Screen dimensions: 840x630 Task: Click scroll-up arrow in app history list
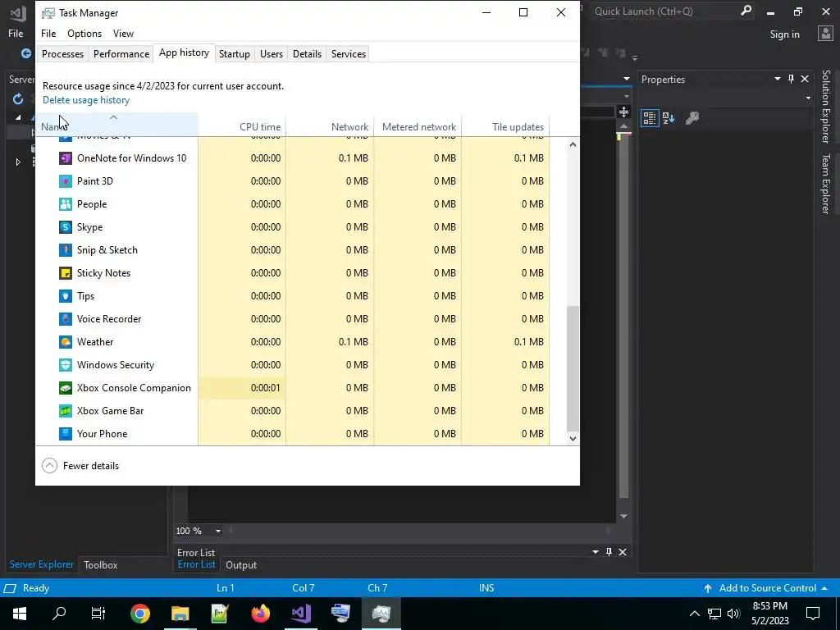click(x=573, y=144)
